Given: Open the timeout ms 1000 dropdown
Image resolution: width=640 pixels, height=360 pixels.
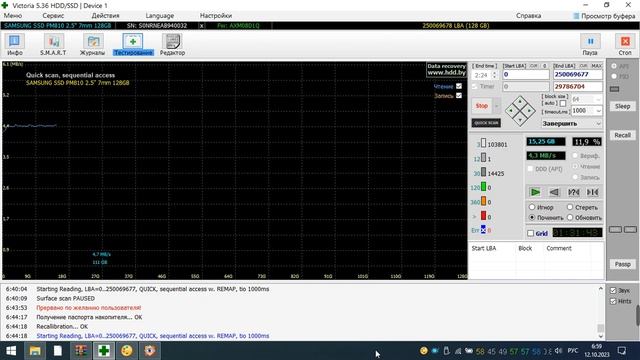Looking at the screenshot, I should point(587,111).
